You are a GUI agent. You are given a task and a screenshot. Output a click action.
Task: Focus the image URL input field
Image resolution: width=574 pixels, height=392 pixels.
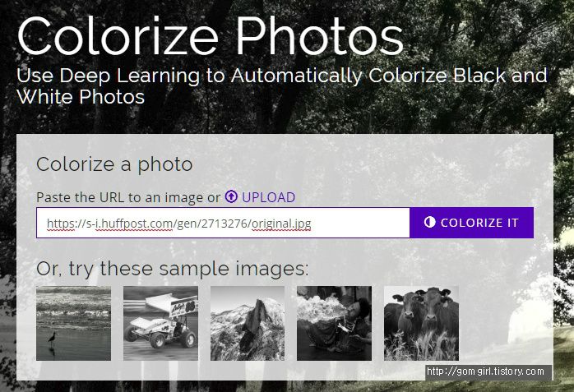coord(223,223)
